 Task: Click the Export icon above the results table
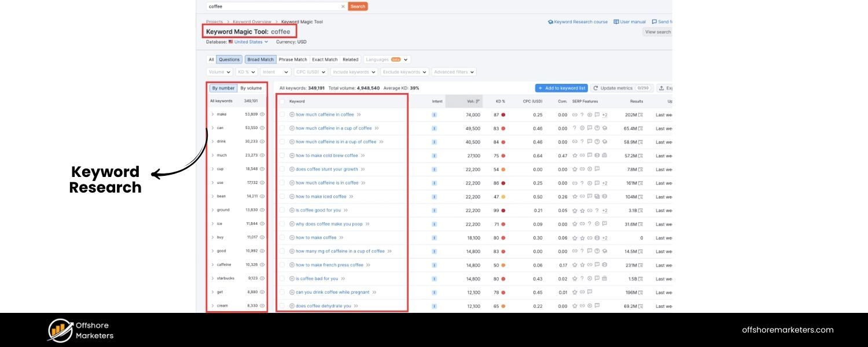pyautogui.click(x=661, y=88)
